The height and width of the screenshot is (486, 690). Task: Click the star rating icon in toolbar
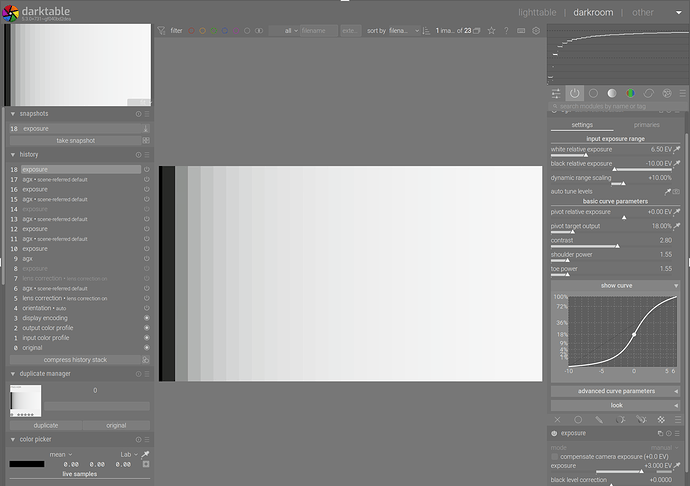[491, 31]
